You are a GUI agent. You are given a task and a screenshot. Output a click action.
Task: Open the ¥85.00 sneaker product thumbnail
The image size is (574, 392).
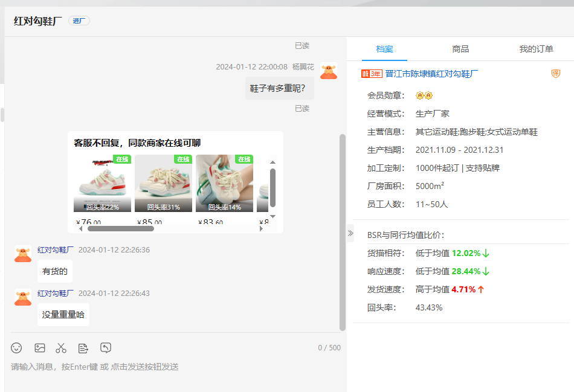point(163,183)
